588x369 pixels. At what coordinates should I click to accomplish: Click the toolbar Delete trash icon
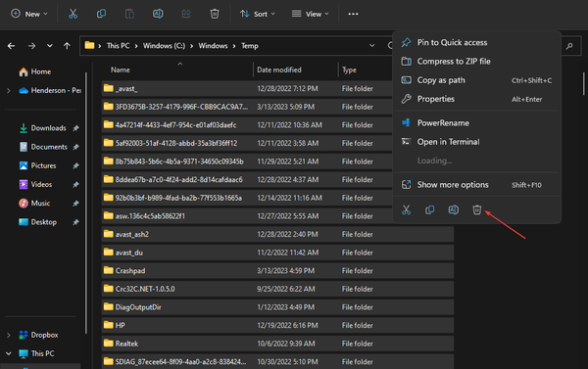click(x=214, y=14)
